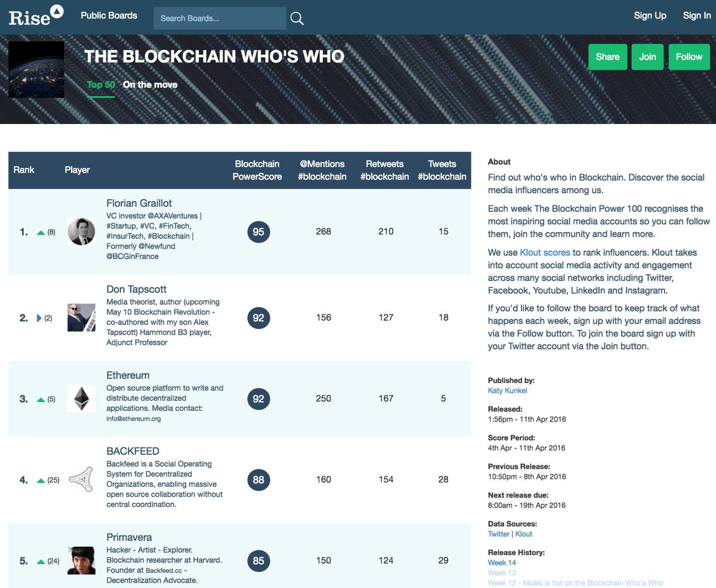
Task: Click Sign In in the header
Action: point(697,16)
